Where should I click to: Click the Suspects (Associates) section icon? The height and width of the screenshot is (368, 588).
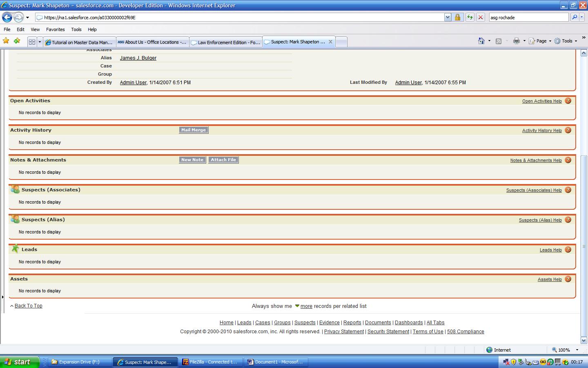[15, 189]
